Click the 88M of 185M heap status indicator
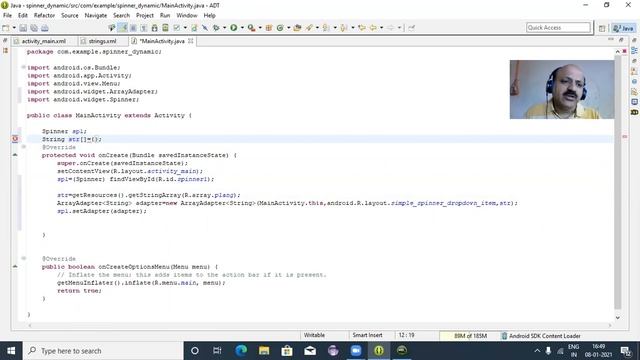The width and height of the screenshot is (640, 360). click(x=470, y=336)
